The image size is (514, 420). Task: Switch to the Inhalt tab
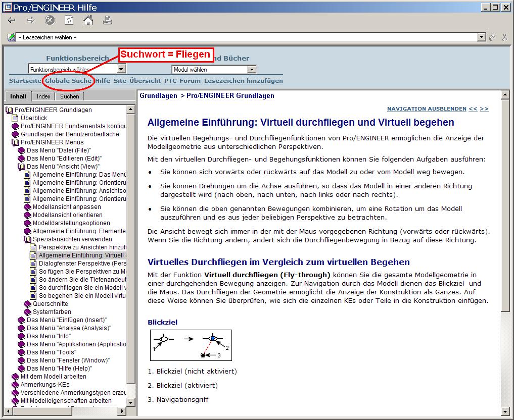click(18, 96)
